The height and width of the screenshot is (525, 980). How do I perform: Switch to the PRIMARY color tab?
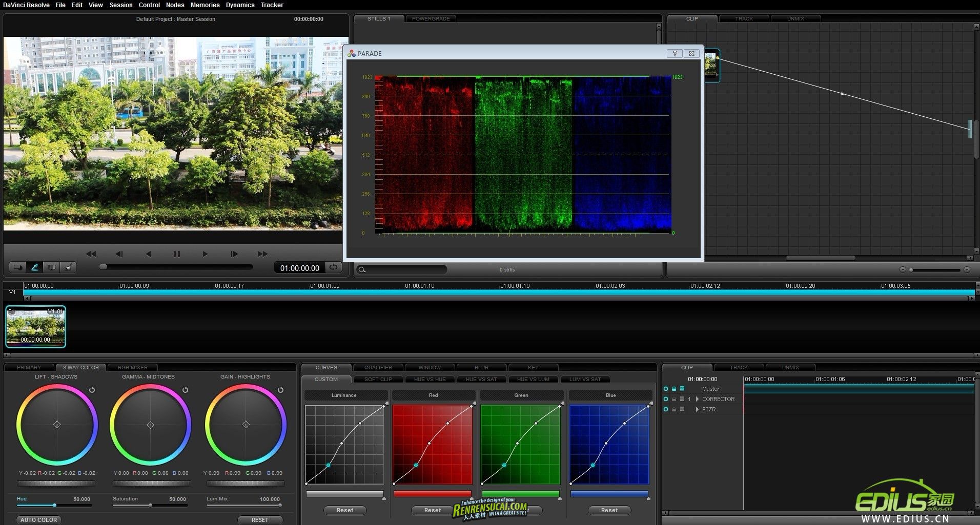click(x=29, y=367)
